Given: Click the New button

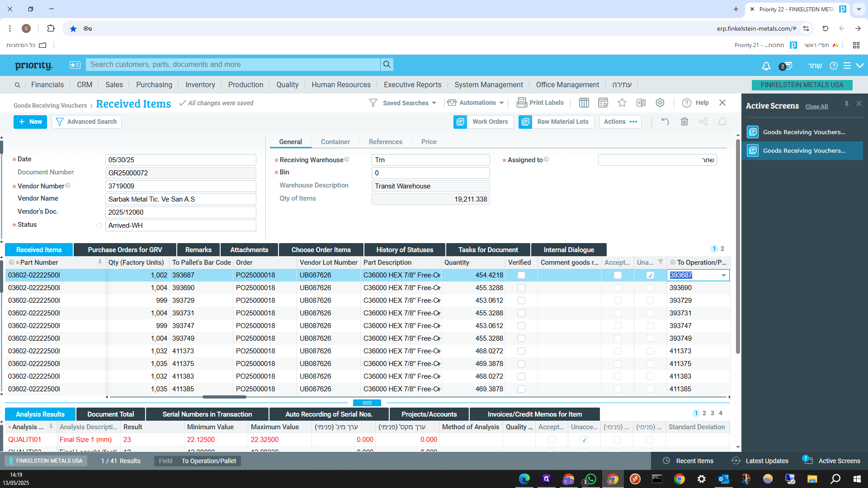Looking at the screenshot, I should point(30,122).
